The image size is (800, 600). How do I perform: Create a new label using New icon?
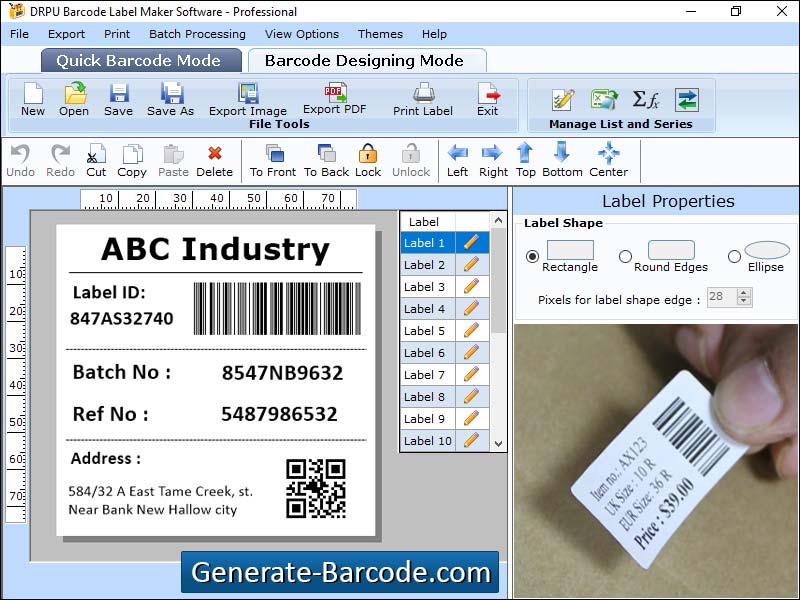tap(31, 99)
